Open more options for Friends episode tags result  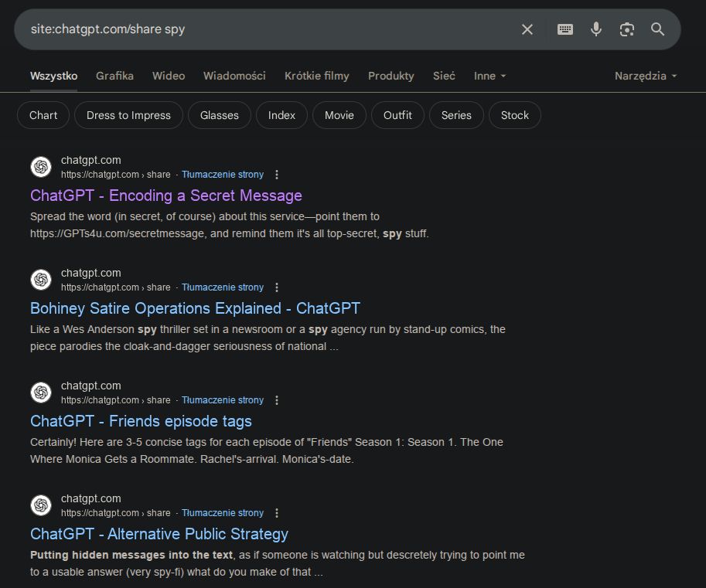pyautogui.click(x=277, y=400)
